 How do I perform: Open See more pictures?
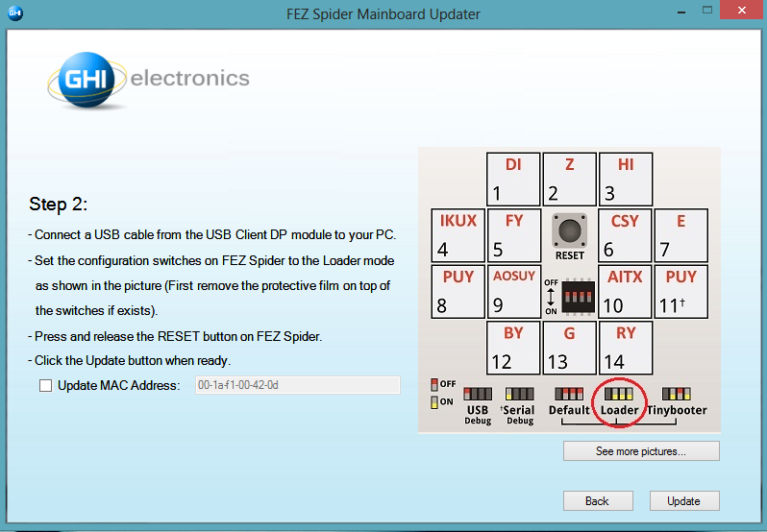tap(641, 451)
